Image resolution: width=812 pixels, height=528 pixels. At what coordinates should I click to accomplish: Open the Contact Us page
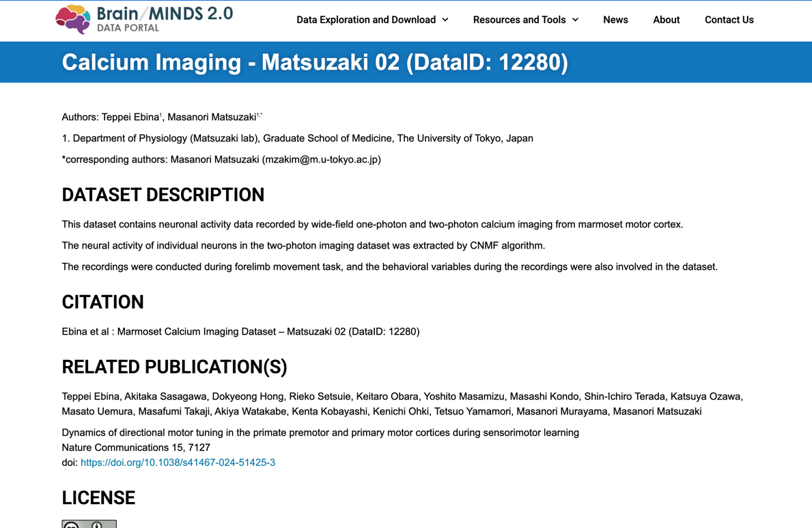click(729, 20)
